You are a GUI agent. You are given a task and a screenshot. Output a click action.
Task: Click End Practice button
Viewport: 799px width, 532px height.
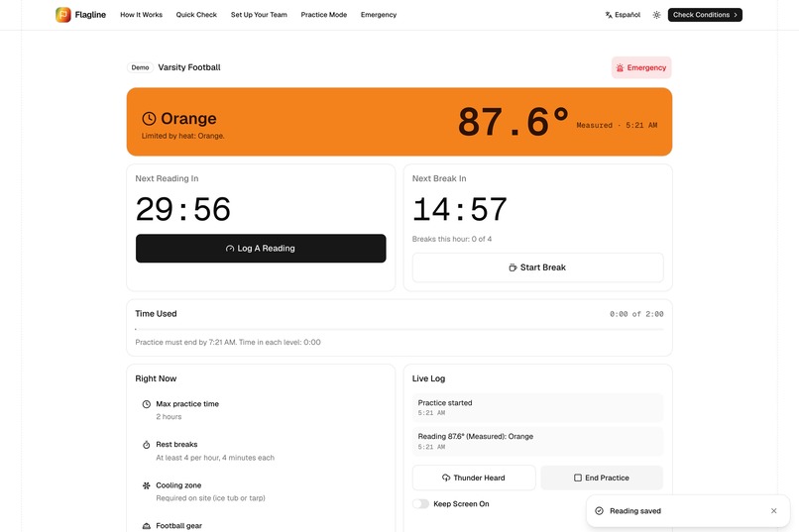click(602, 478)
